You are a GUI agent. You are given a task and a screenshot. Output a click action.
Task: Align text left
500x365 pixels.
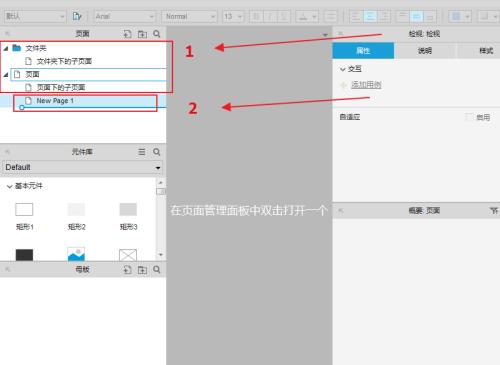[356, 16]
